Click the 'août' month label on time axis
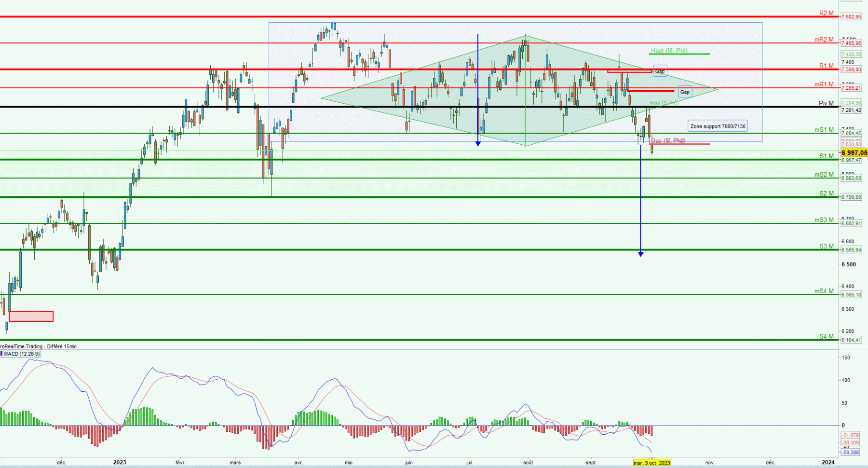 (528, 462)
